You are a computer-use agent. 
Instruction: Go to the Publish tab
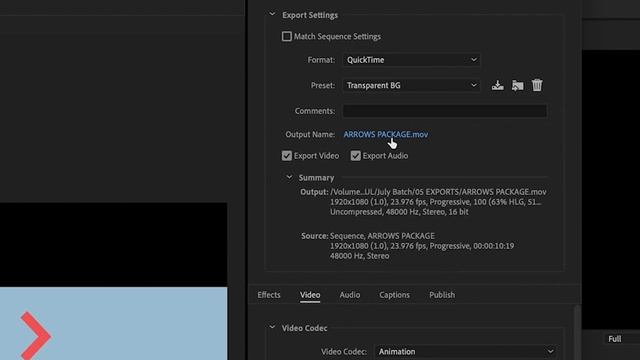tap(442, 295)
